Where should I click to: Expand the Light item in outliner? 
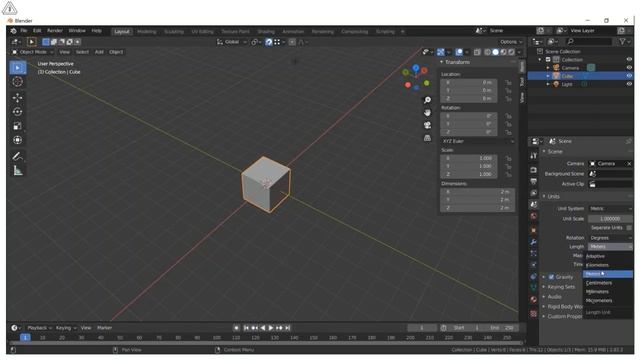(548, 84)
